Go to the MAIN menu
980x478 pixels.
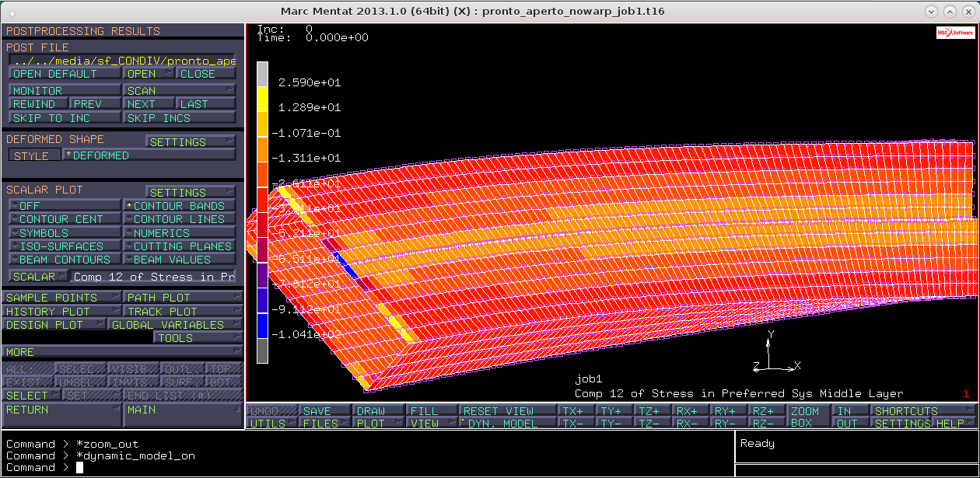tap(183, 415)
